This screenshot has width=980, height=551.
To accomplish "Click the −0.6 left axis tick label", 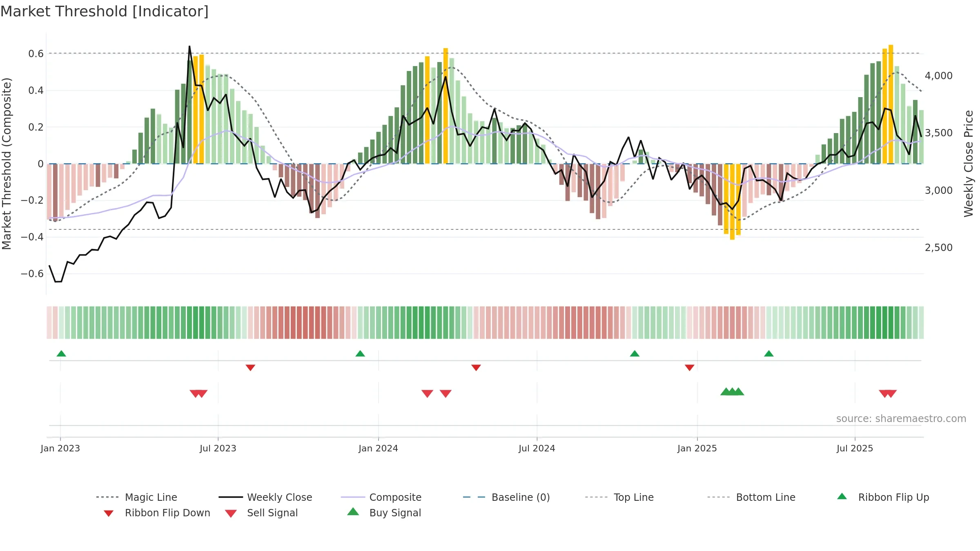I will tap(32, 273).
